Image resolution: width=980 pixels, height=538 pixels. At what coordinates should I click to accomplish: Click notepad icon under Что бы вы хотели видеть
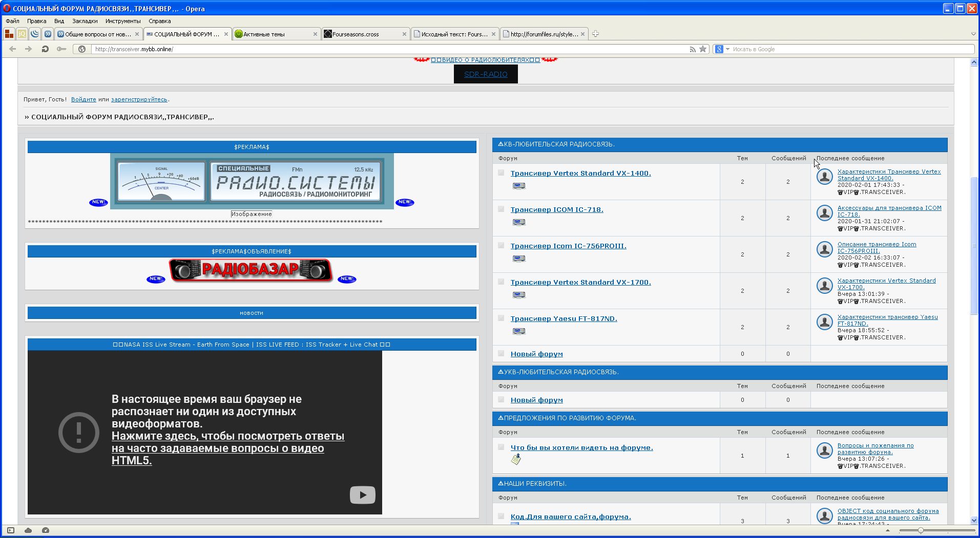[x=516, y=459]
